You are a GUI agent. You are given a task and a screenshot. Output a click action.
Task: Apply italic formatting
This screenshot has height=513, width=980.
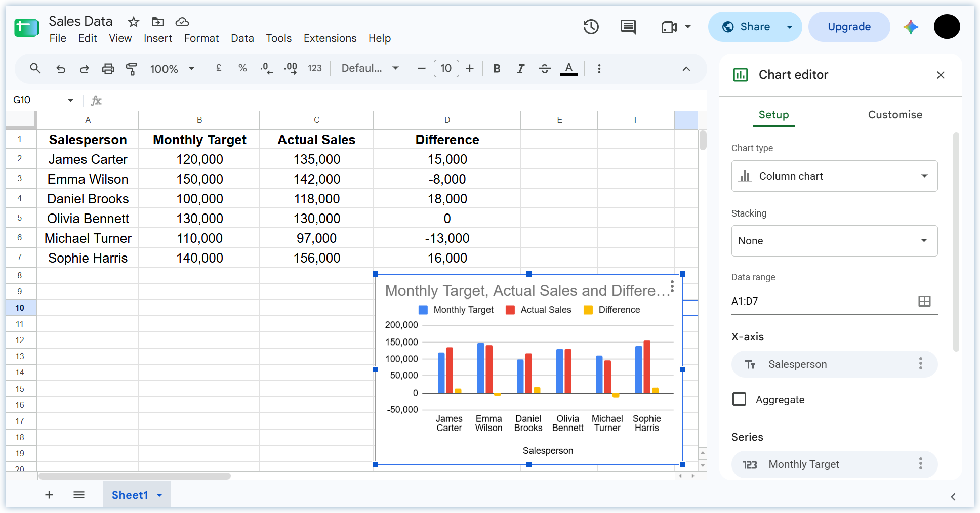(520, 68)
